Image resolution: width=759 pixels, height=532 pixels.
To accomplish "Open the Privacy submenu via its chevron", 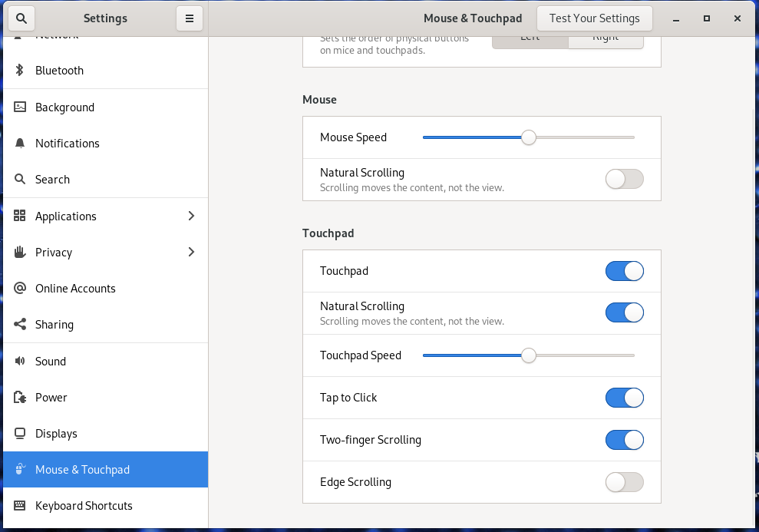I will pyautogui.click(x=191, y=252).
